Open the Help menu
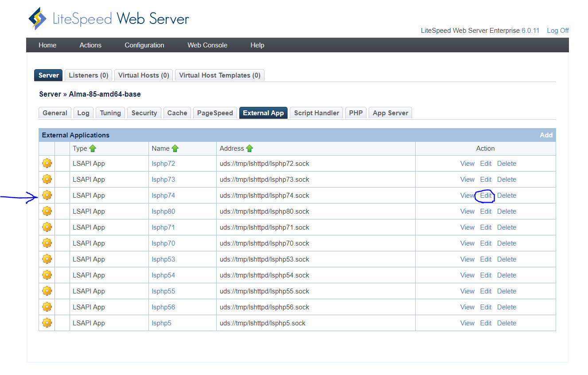 coord(257,45)
